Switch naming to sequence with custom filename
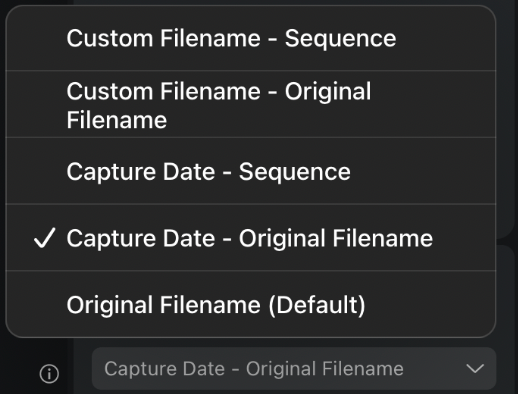The image size is (518, 394). (x=251, y=38)
